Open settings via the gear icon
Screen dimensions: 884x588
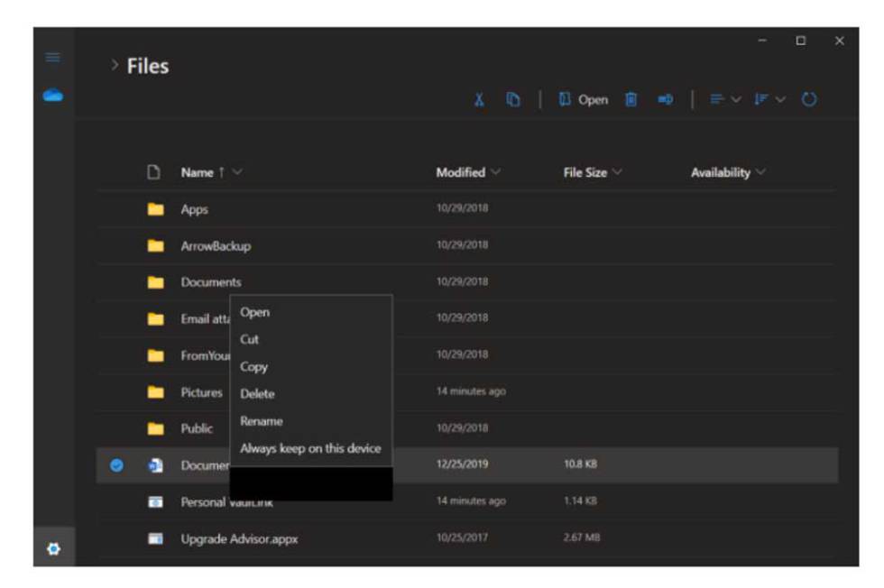tap(53, 548)
